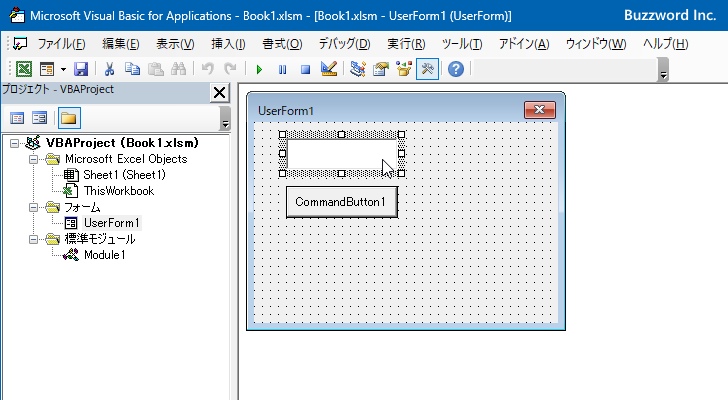Close the プロジェクト - VBAProject pane
The height and width of the screenshot is (400, 728).
[220, 93]
